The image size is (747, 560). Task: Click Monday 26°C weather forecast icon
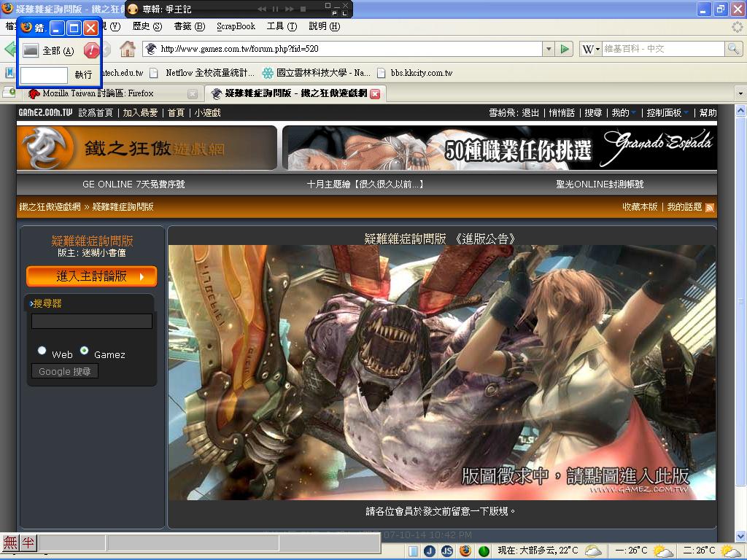(662, 551)
